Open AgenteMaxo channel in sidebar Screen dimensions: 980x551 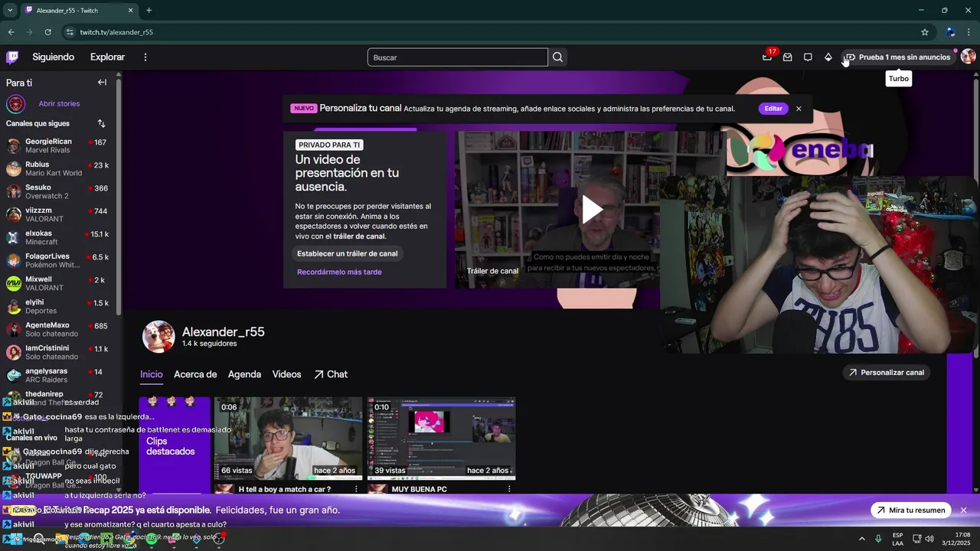pyautogui.click(x=60, y=329)
